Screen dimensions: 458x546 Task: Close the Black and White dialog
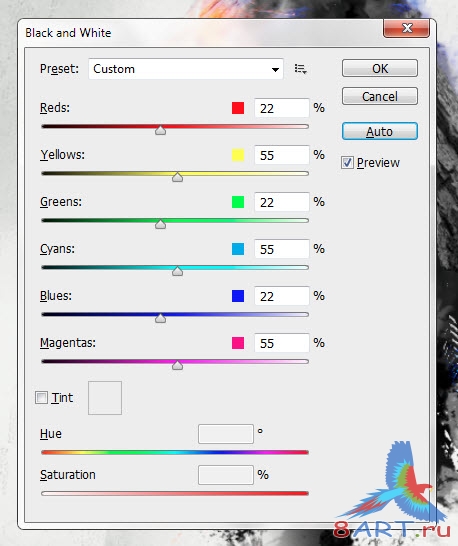click(406, 28)
